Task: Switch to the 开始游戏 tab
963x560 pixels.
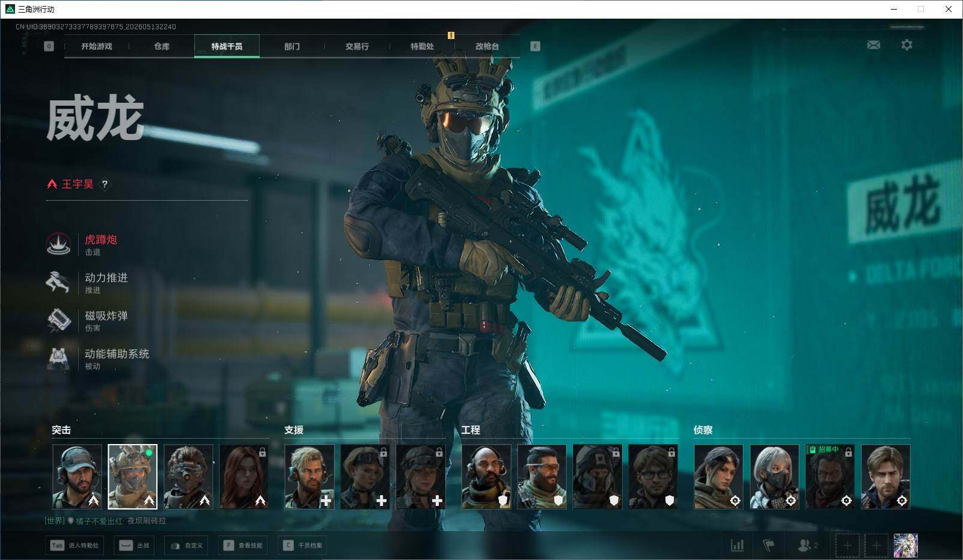Action: click(97, 46)
